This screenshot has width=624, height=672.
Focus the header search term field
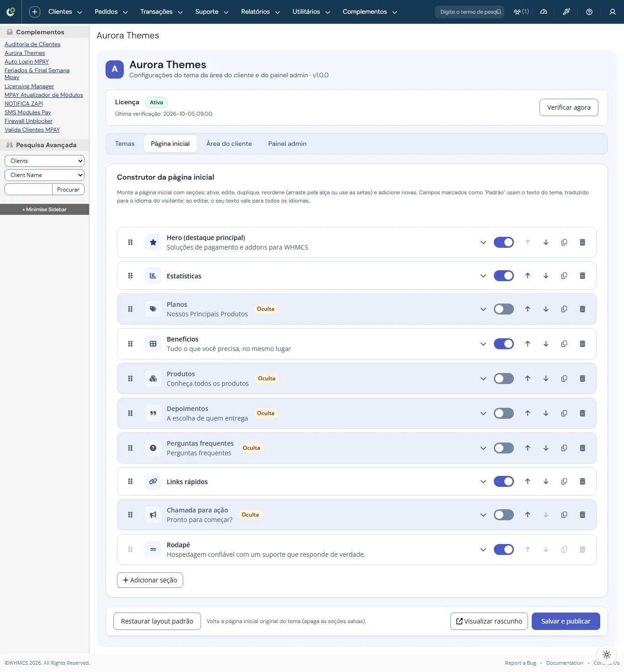click(x=470, y=12)
